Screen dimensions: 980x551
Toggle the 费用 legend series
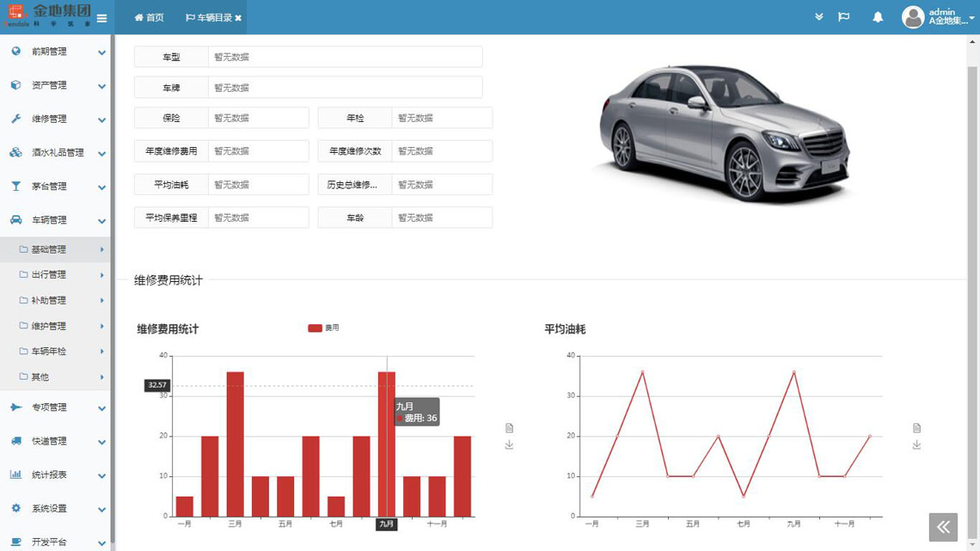[323, 328]
